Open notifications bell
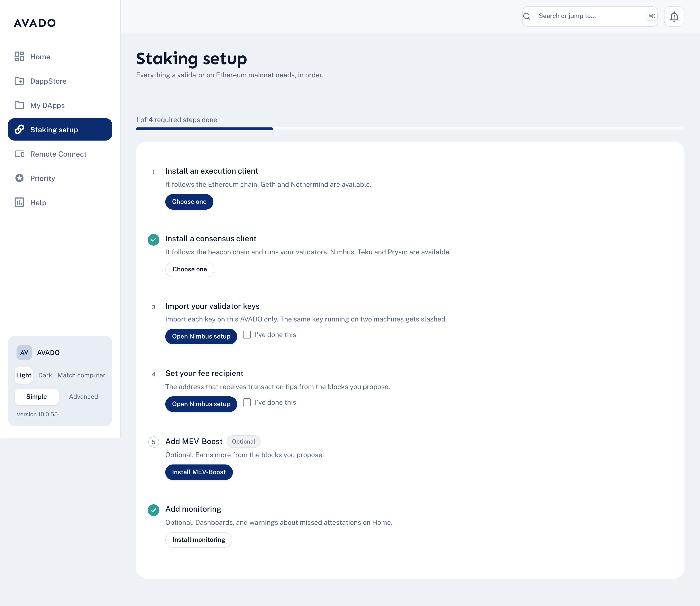Screen dimensions: 700x606 point(674,16)
